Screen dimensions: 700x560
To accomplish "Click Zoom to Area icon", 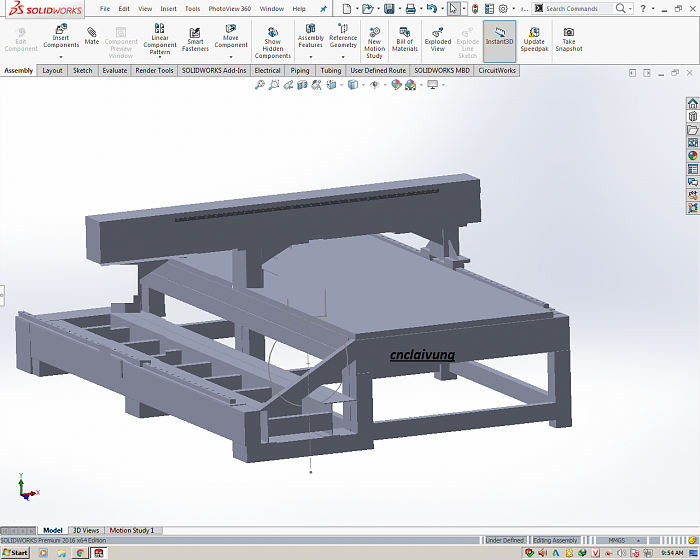I will [274, 85].
